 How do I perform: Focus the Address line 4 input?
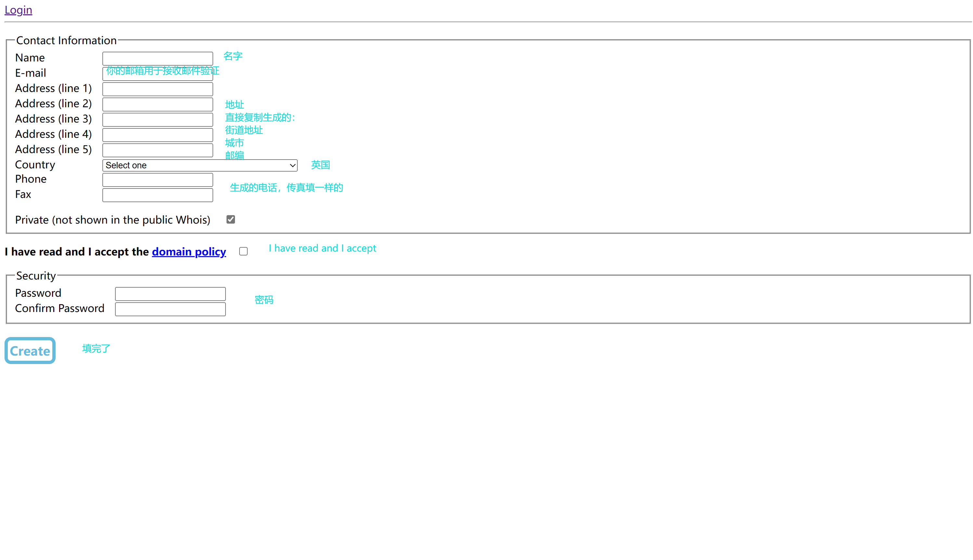[157, 135]
